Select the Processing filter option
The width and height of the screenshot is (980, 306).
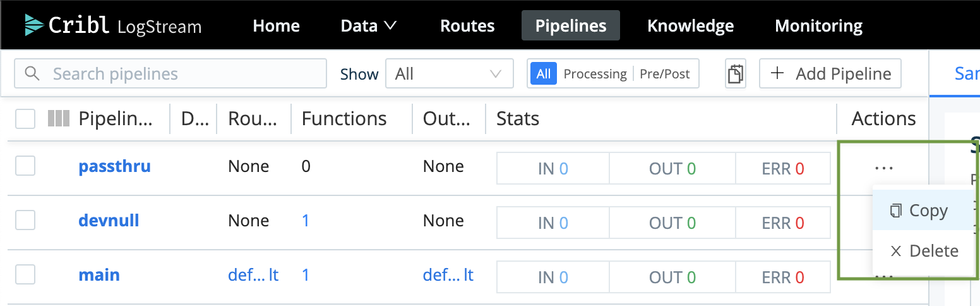594,74
